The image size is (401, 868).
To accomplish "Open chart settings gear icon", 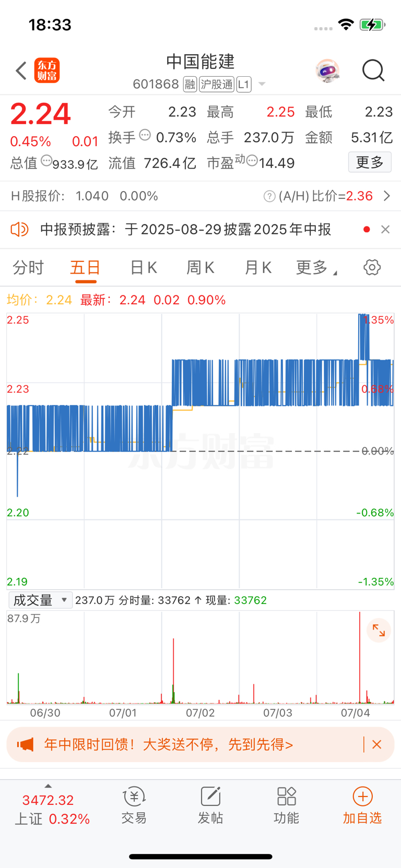I will tap(372, 267).
